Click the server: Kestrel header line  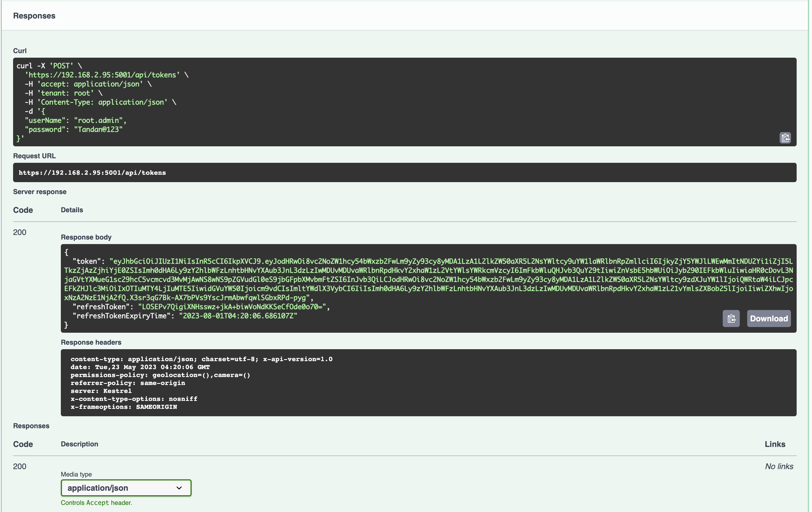click(x=101, y=391)
